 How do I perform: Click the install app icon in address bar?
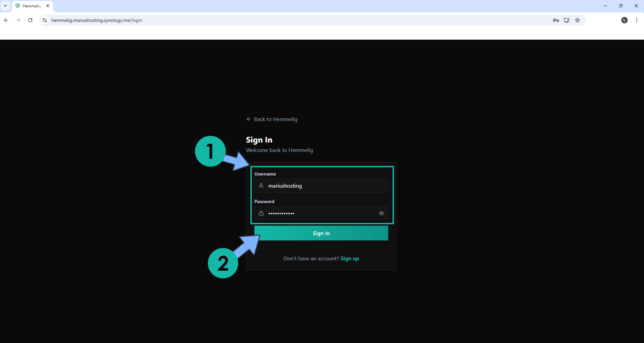coord(567,20)
